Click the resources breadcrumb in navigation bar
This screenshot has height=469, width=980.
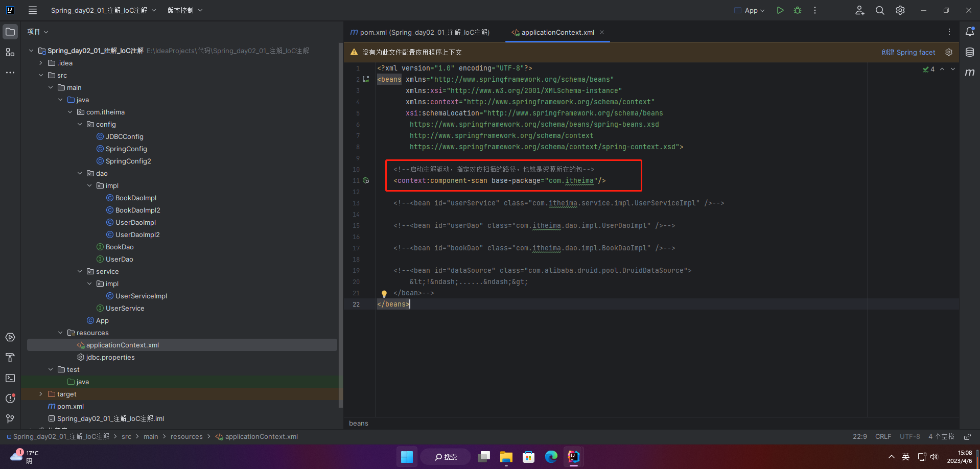tap(186, 437)
